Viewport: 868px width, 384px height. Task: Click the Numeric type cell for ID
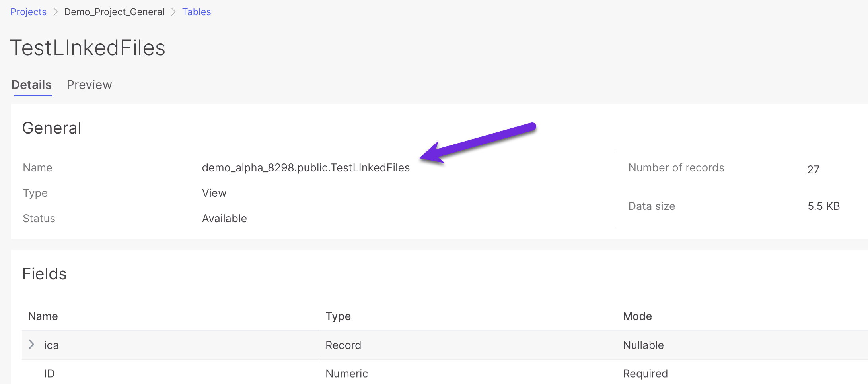pyautogui.click(x=346, y=374)
